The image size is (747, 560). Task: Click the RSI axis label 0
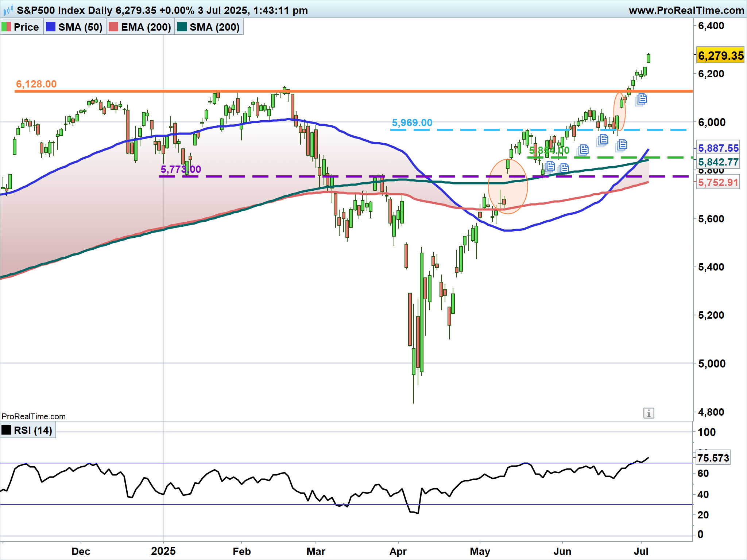pyautogui.click(x=700, y=534)
